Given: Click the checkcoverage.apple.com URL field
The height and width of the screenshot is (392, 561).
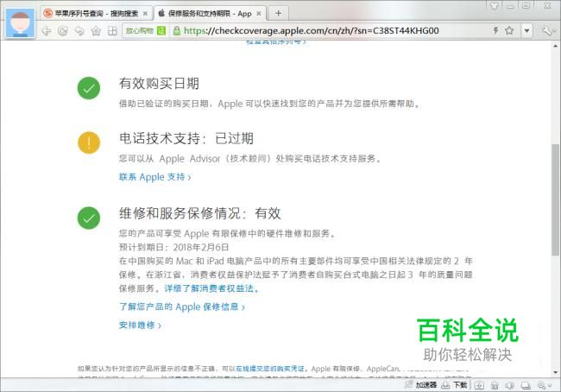Looking at the screenshot, I should pos(312,31).
